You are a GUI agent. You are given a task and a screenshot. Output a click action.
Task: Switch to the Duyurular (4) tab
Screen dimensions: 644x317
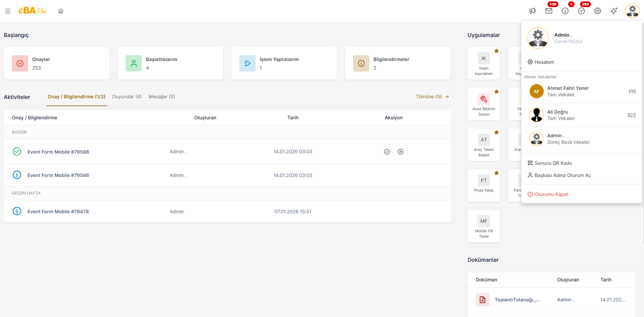click(x=127, y=97)
